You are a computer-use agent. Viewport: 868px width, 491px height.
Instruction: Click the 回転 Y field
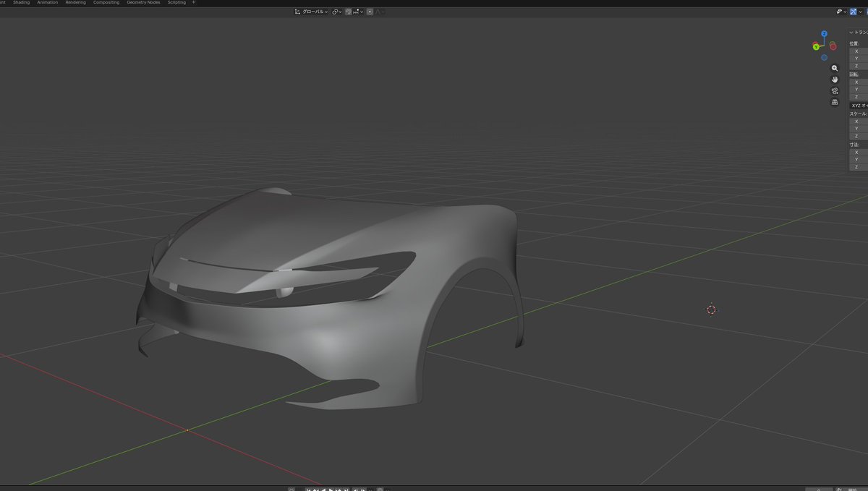(859, 90)
